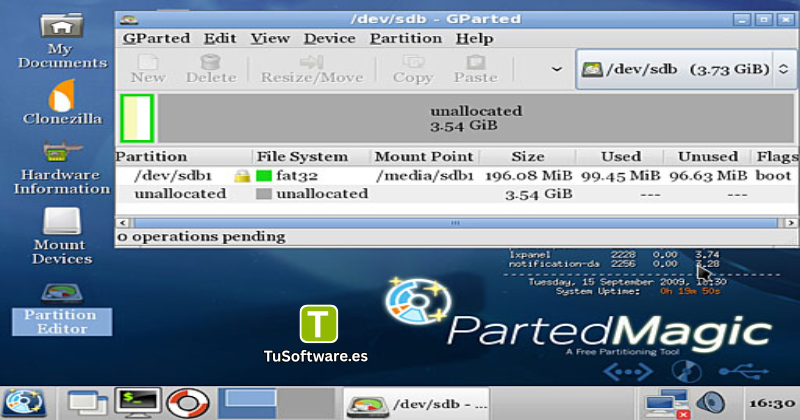Click the horizontal scrollbar thumb
Screen dimensions: 800x420
[x=455, y=223]
